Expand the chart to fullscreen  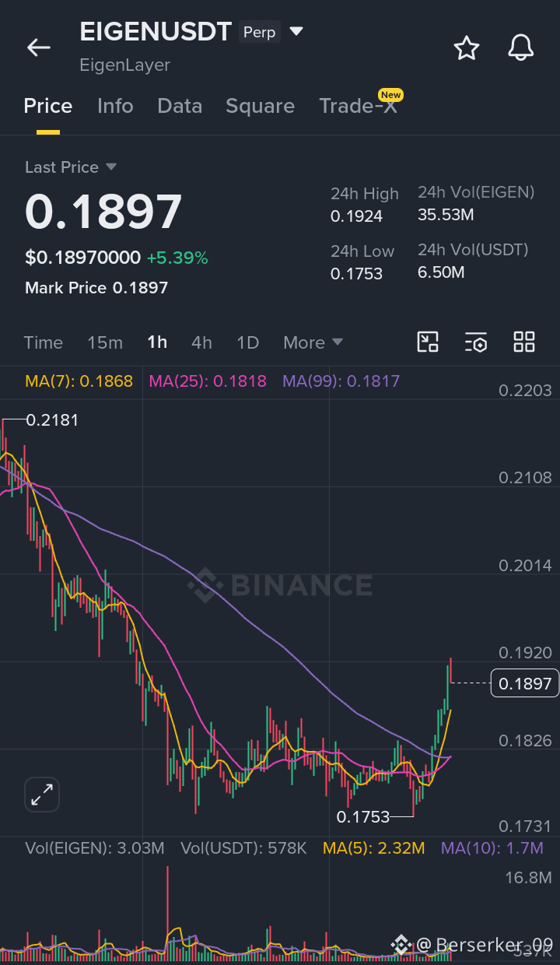coord(42,795)
